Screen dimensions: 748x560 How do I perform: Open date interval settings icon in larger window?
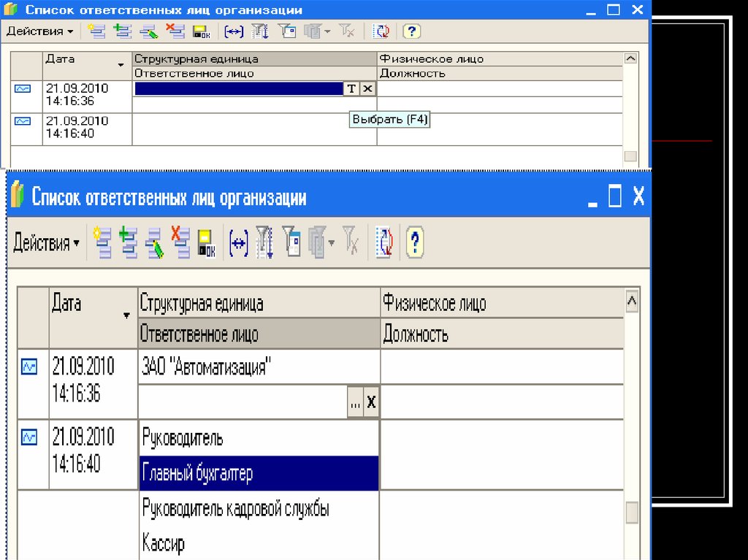(x=239, y=243)
